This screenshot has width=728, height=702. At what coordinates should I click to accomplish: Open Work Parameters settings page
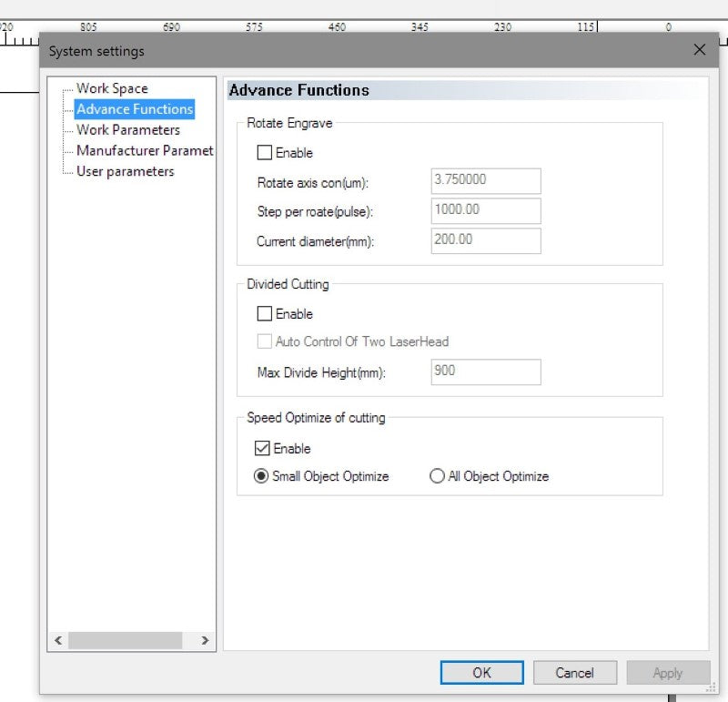(127, 130)
